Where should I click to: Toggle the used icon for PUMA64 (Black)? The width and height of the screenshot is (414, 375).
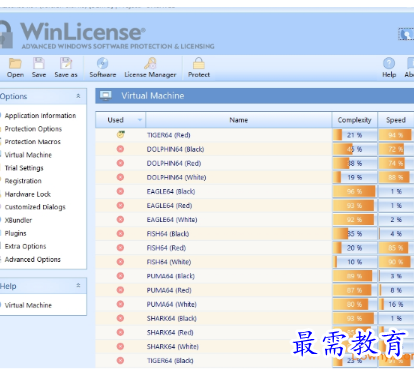click(x=120, y=276)
